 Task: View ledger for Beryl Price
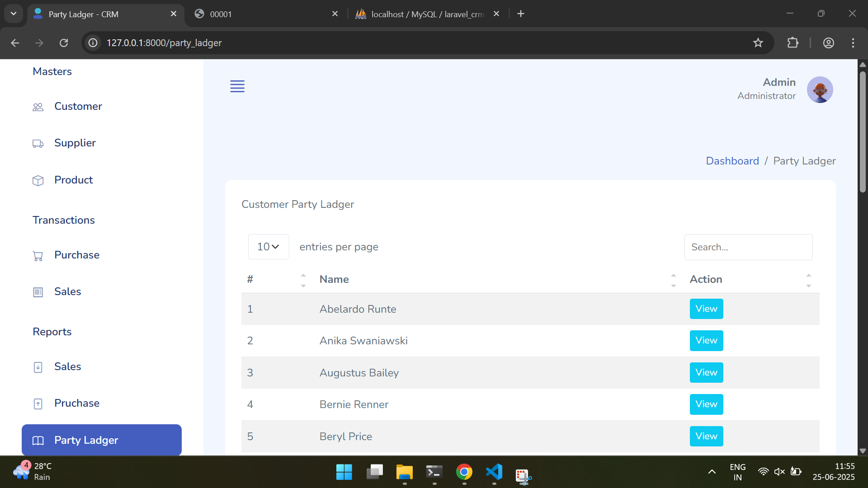pyautogui.click(x=706, y=436)
